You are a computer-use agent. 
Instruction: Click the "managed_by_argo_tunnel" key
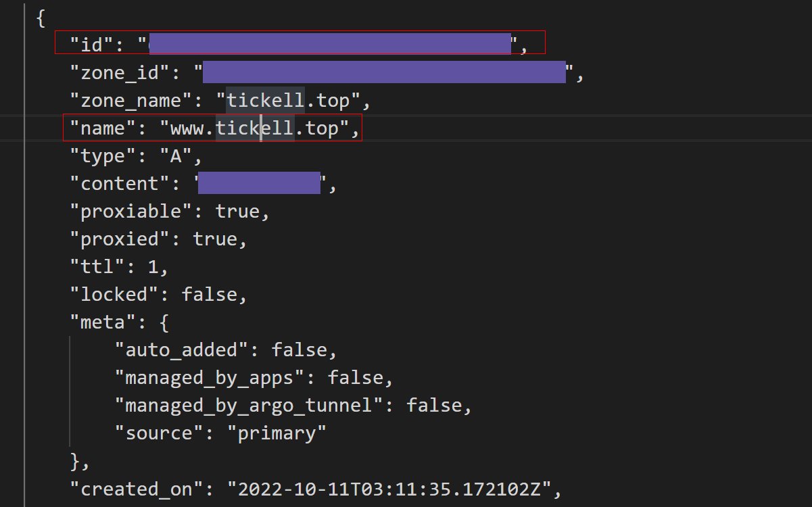tap(248, 406)
